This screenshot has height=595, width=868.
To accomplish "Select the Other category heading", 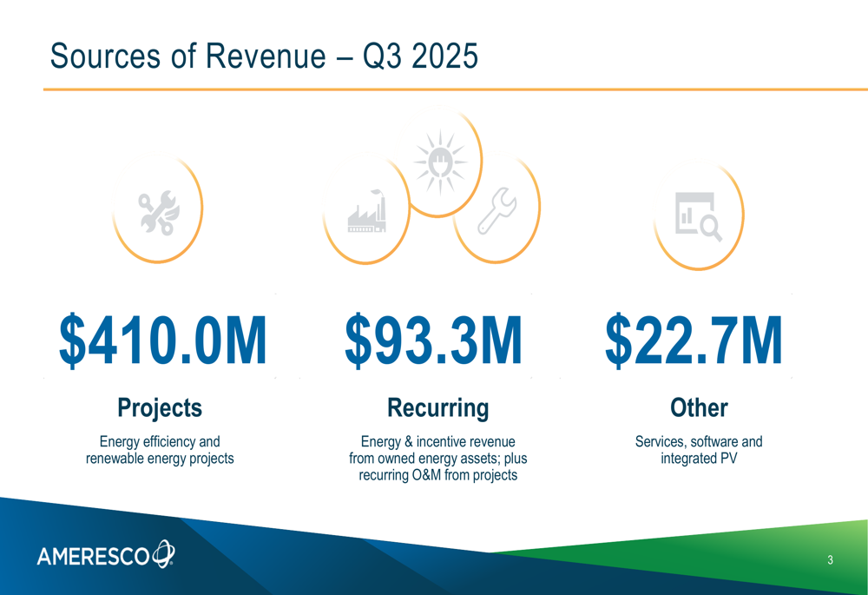I will point(701,407).
